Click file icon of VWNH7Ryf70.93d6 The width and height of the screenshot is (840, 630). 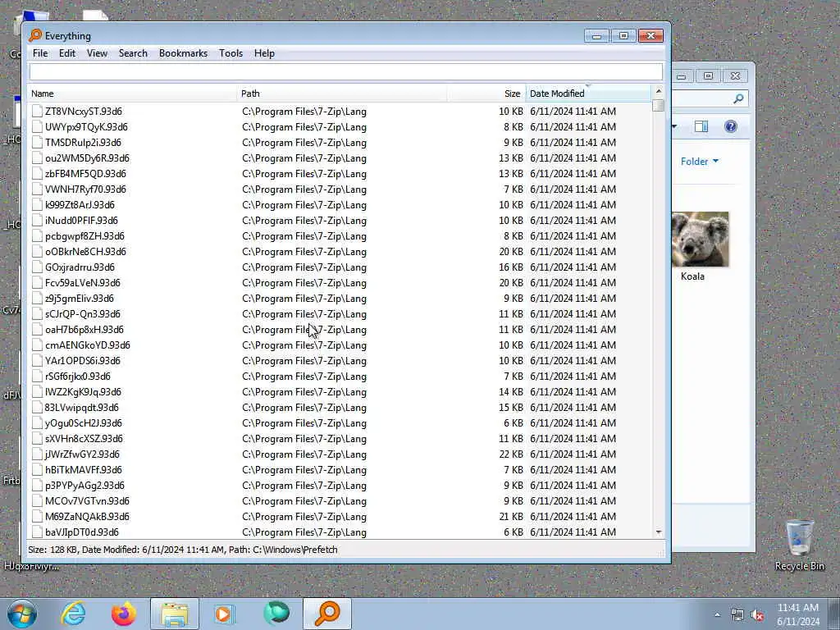coord(37,189)
